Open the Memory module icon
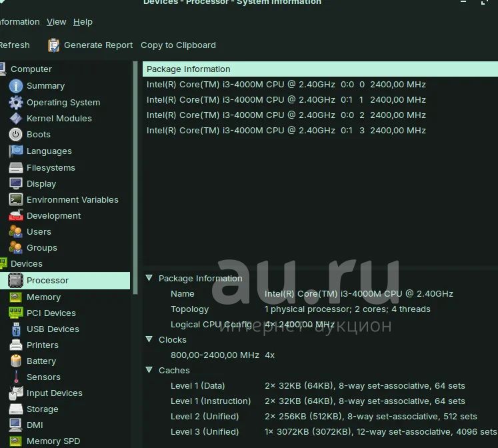The width and height of the screenshot is (498, 448). click(x=15, y=297)
